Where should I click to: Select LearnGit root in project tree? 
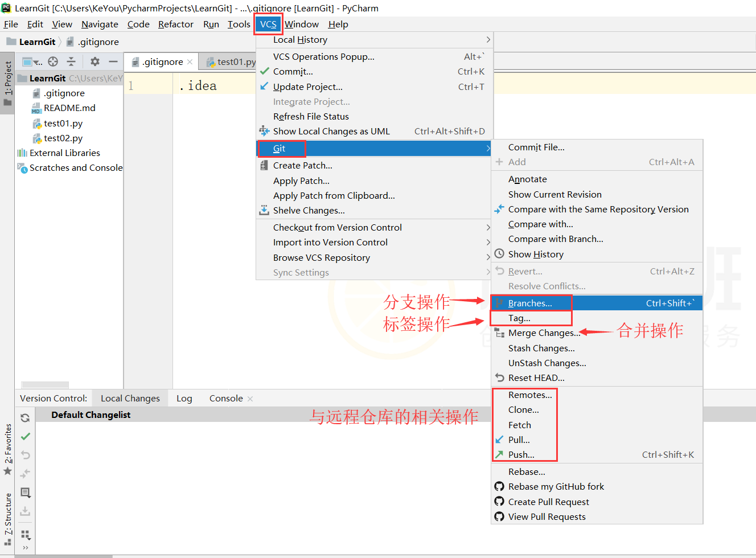coord(69,78)
